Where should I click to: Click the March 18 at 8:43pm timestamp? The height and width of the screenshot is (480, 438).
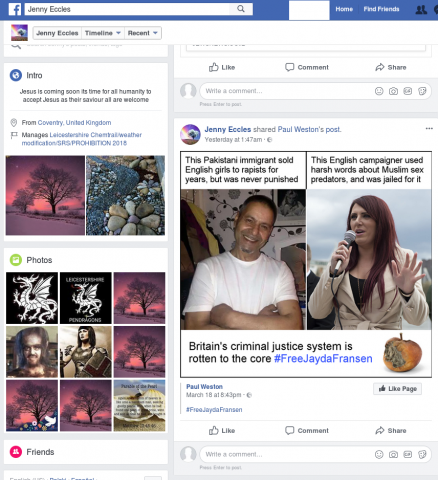pos(214,395)
